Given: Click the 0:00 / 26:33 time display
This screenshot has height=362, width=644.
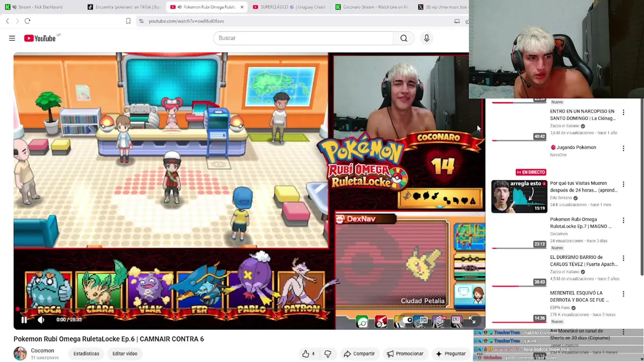Looking at the screenshot, I should tap(69, 320).
